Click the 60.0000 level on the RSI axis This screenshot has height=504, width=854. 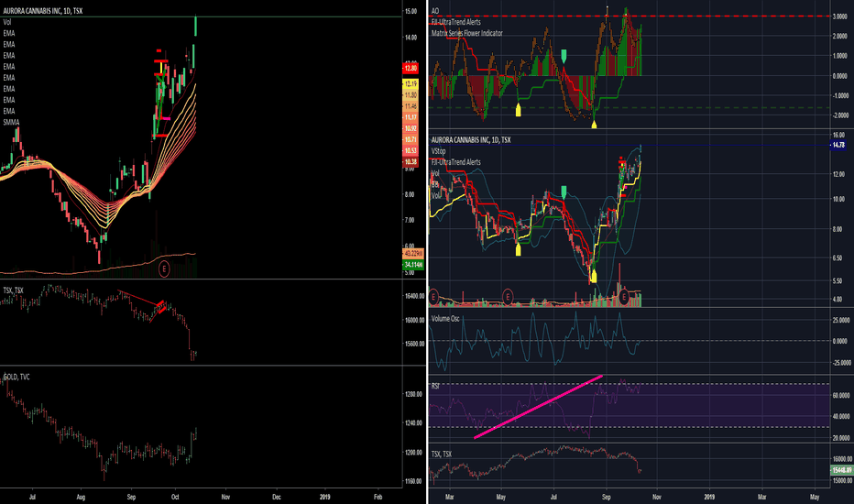pyautogui.click(x=841, y=396)
